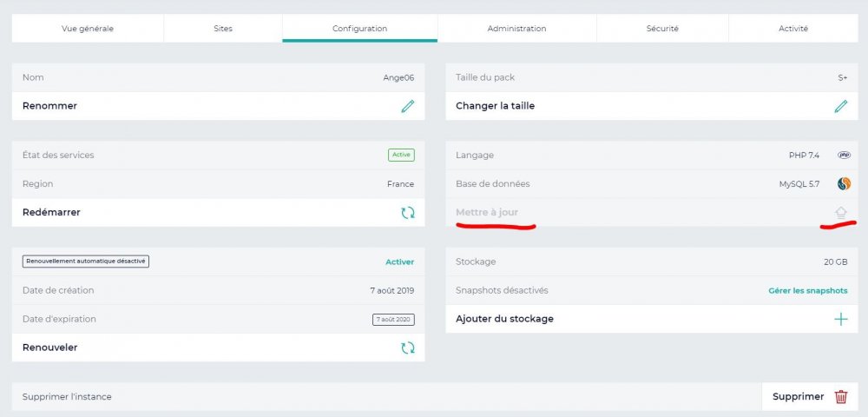Click the Taille du pack label
The height and width of the screenshot is (417, 868).
click(485, 77)
